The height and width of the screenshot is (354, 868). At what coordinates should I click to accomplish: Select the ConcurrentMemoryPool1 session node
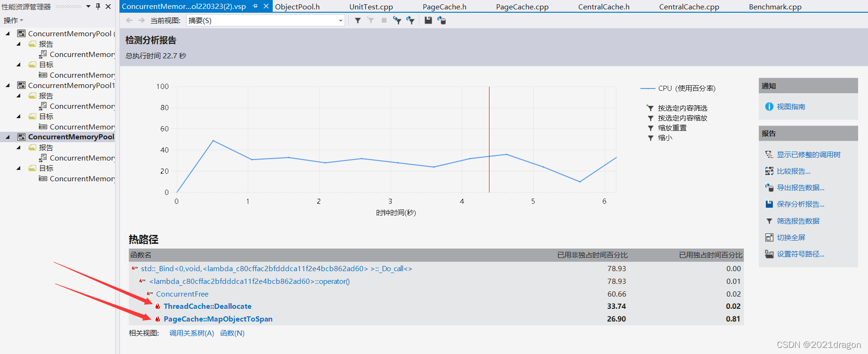71,85
